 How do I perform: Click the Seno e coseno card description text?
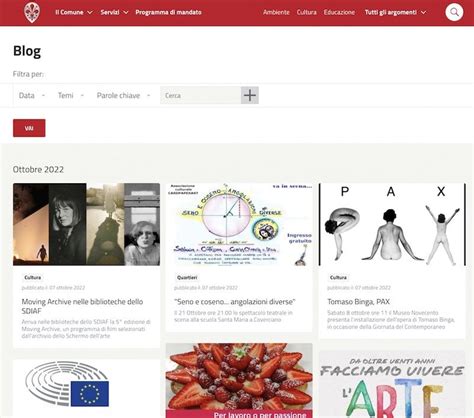(x=233, y=316)
